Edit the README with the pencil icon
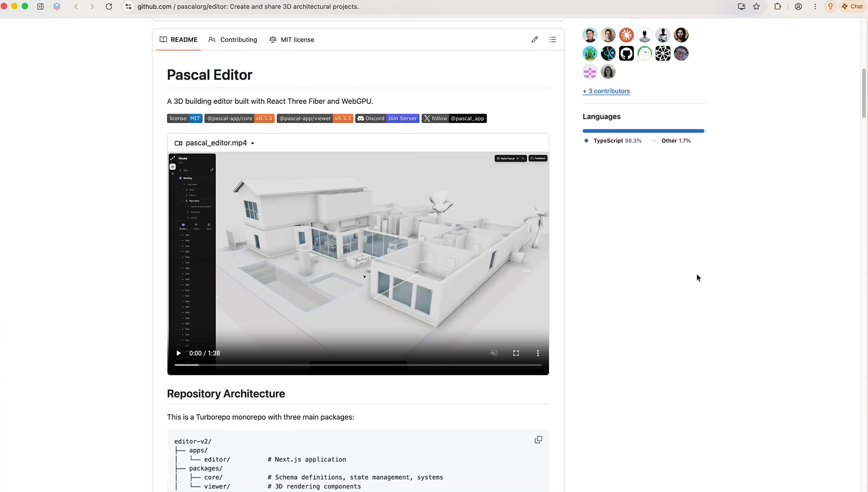Screen dimensions: 868x492 [534, 40]
